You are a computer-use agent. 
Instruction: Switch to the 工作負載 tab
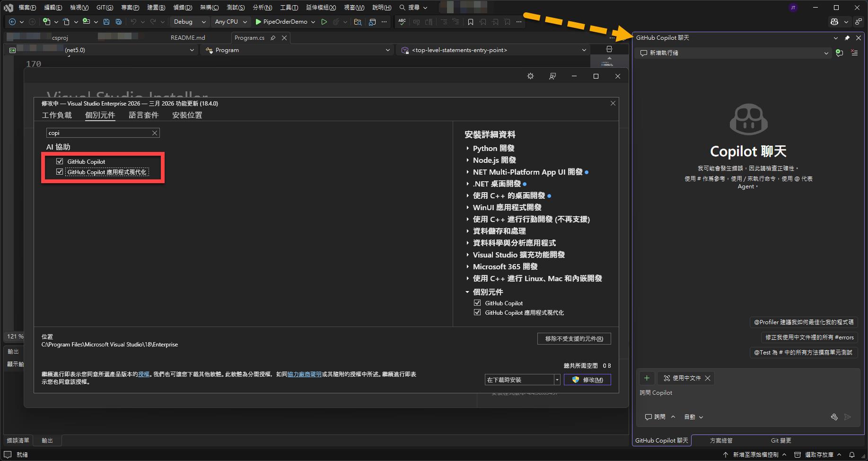click(57, 115)
